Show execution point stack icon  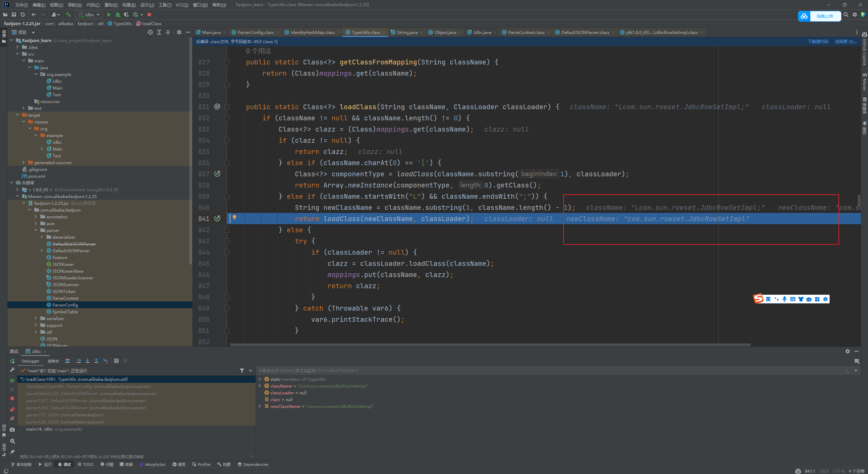tap(68, 361)
